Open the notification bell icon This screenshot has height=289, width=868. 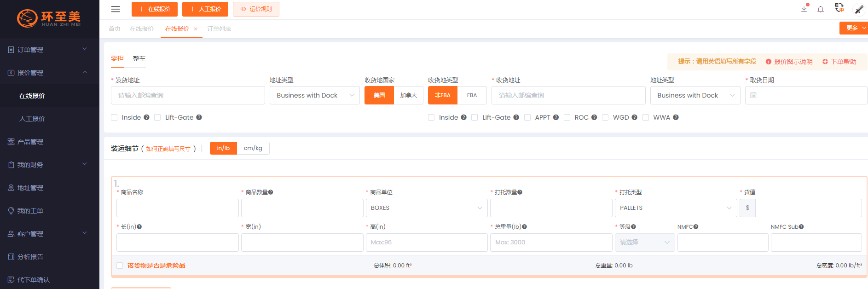click(821, 9)
